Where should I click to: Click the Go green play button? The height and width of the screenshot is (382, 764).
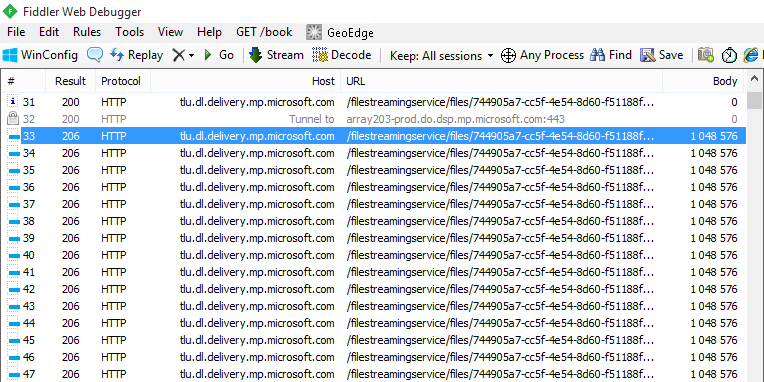[208, 55]
